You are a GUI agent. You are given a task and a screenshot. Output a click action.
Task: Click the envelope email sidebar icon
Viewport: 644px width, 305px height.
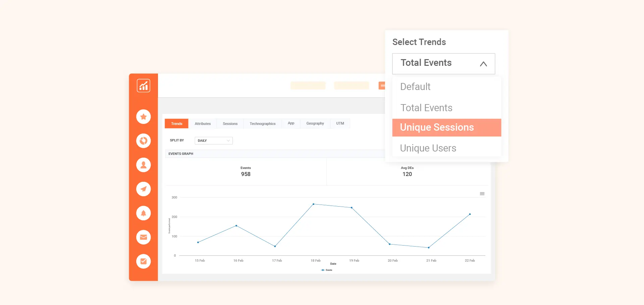(x=143, y=237)
